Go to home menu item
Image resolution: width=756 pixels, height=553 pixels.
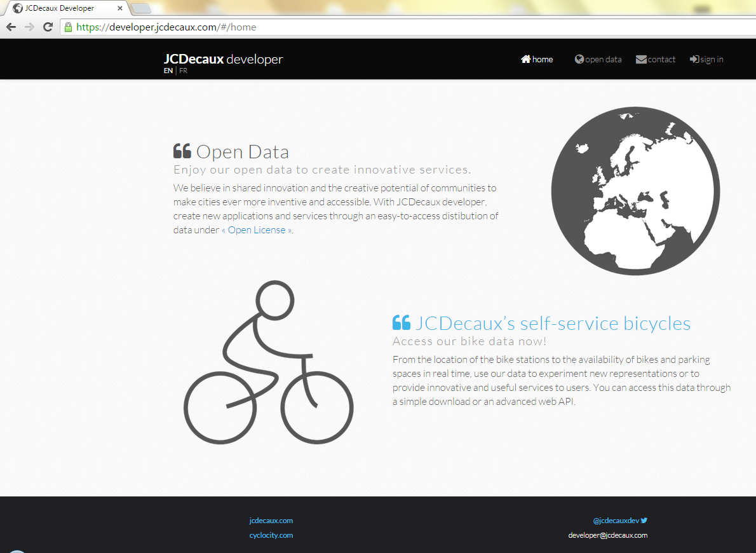pyautogui.click(x=537, y=59)
